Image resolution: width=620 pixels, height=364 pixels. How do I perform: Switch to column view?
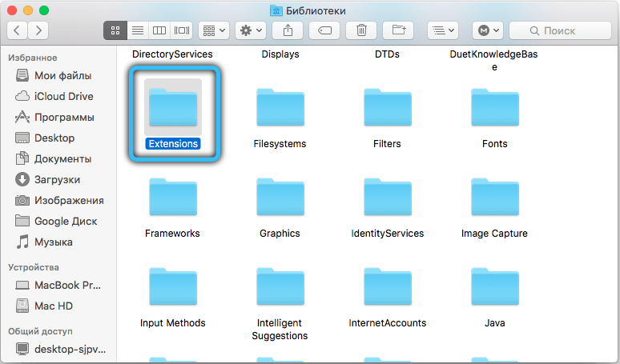point(159,30)
